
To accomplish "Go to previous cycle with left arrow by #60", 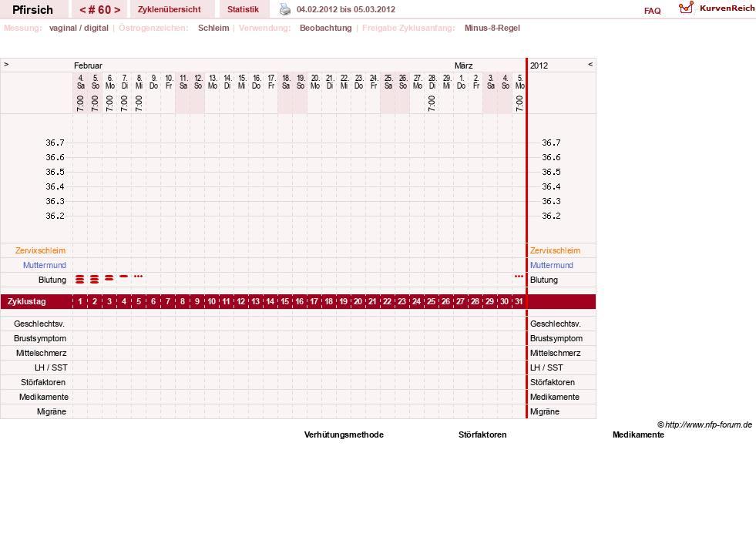I will click(x=82, y=10).
